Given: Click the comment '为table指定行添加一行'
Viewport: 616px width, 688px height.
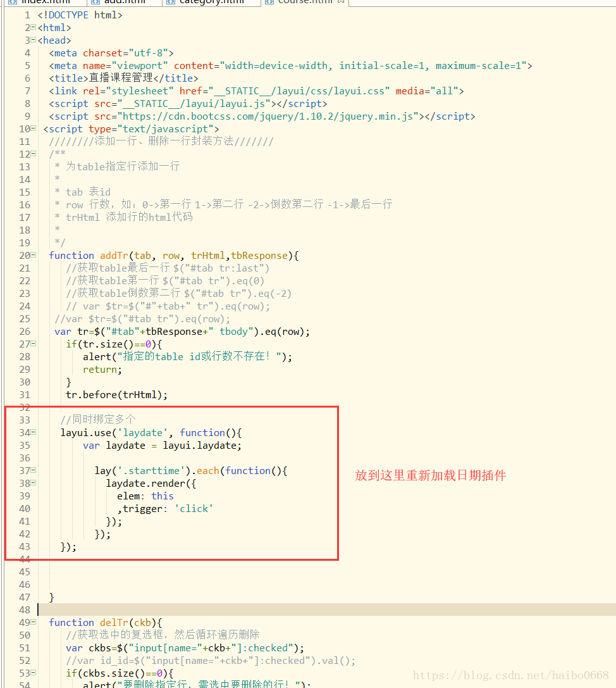Looking at the screenshot, I should [123, 166].
